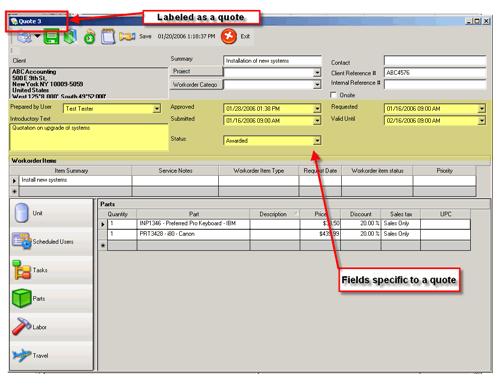Image resolution: width=493 pixels, height=374 pixels.
Task: Click the Introductory Text box
Action: point(89,137)
